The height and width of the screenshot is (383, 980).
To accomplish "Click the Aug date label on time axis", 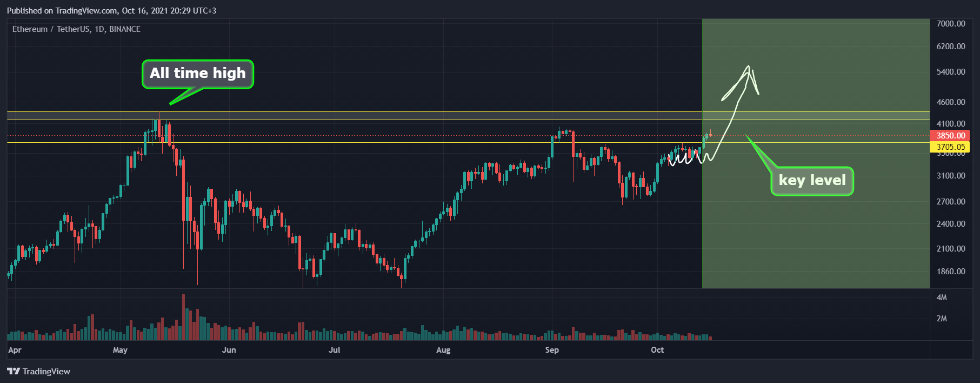I will click(443, 350).
